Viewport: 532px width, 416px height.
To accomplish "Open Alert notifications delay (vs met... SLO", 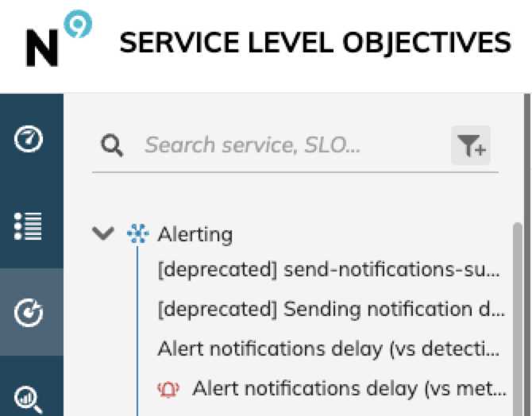I will click(349, 389).
